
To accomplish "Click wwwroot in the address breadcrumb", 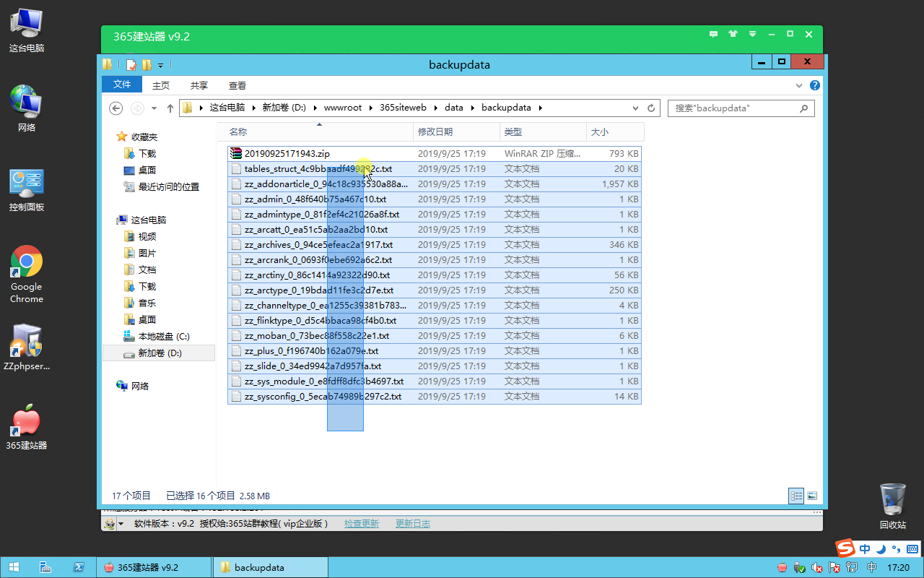I will (343, 108).
